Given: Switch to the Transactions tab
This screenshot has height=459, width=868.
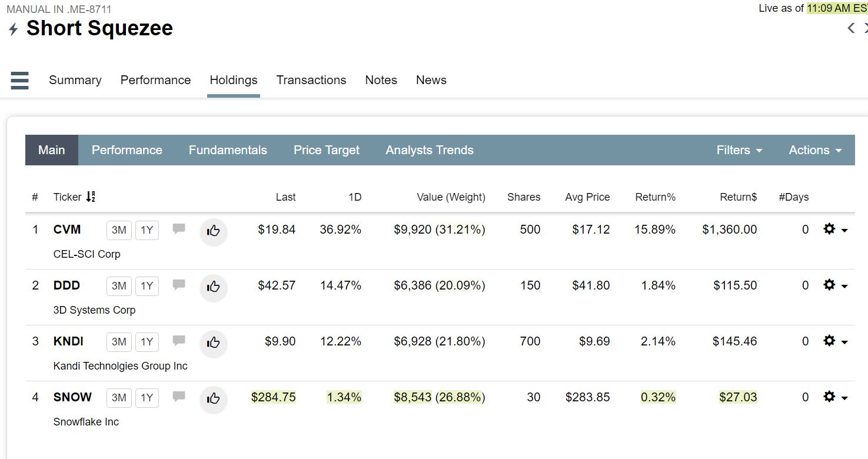Looking at the screenshot, I should 311,80.
